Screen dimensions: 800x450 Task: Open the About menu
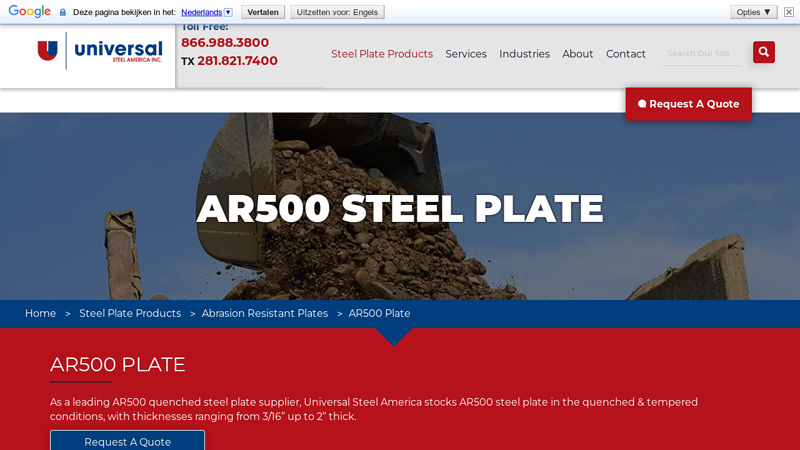coord(578,54)
